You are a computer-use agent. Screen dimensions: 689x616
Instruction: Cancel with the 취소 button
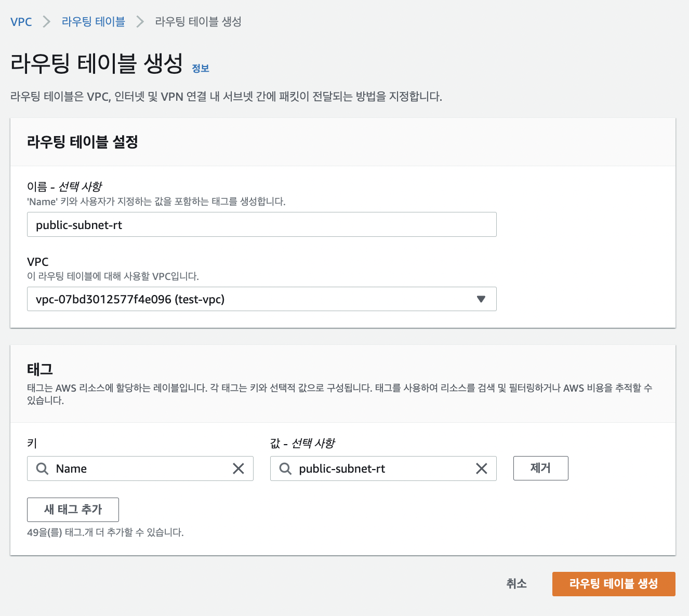(x=516, y=584)
